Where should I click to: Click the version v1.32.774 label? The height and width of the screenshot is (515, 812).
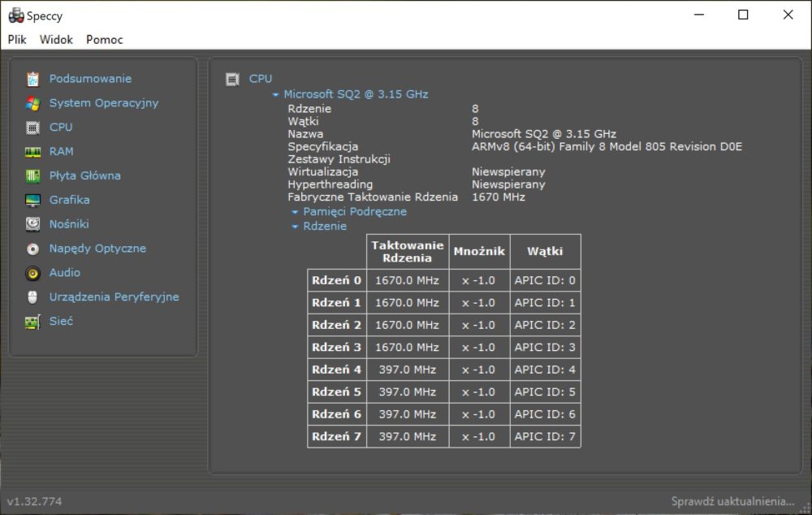tap(34, 501)
